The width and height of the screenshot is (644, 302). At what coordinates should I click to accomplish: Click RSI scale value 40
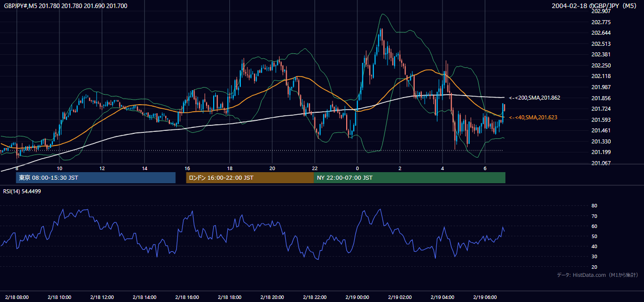[x=594, y=246]
